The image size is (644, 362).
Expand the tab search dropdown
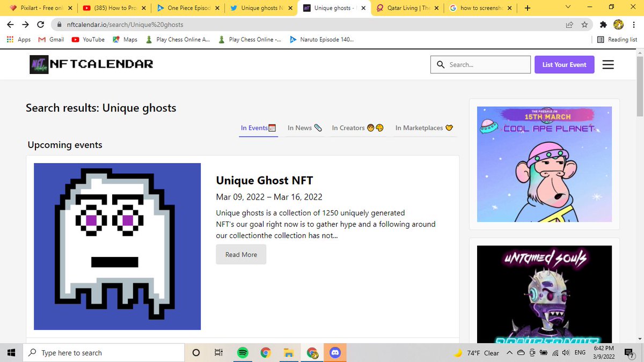point(568,8)
